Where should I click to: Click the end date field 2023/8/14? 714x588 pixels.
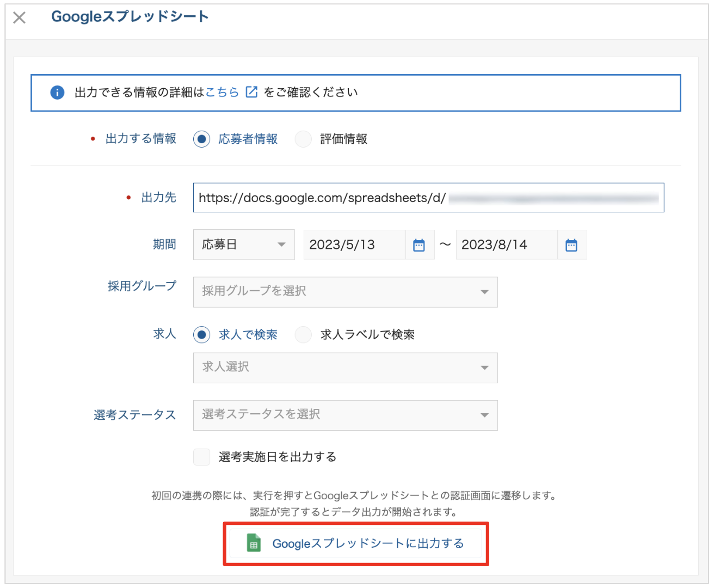[507, 244]
